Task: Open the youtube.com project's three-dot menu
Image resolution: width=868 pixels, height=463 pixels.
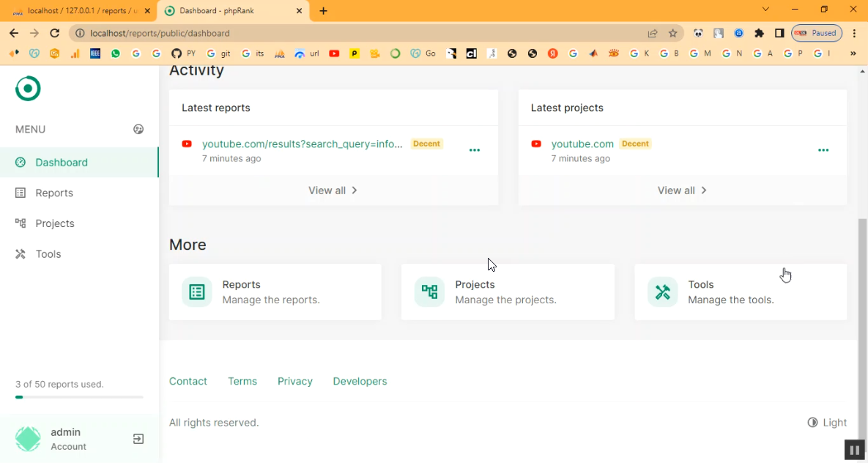Action: tap(823, 150)
